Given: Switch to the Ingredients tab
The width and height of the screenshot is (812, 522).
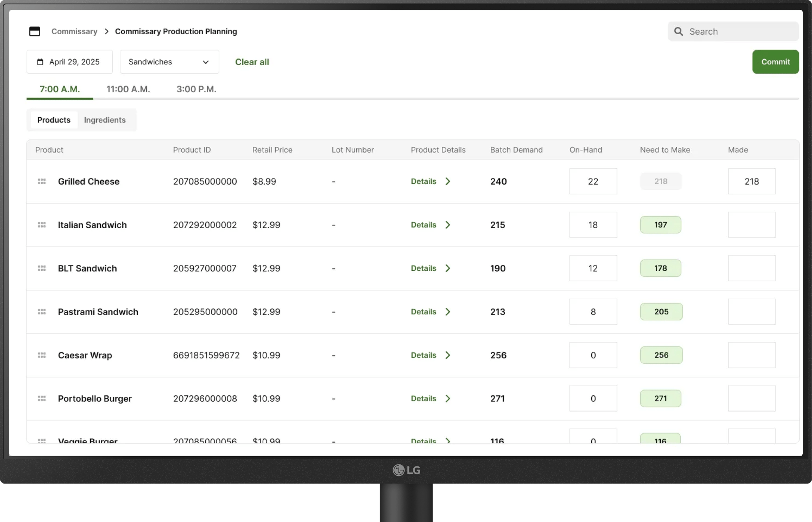Looking at the screenshot, I should 104,120.
